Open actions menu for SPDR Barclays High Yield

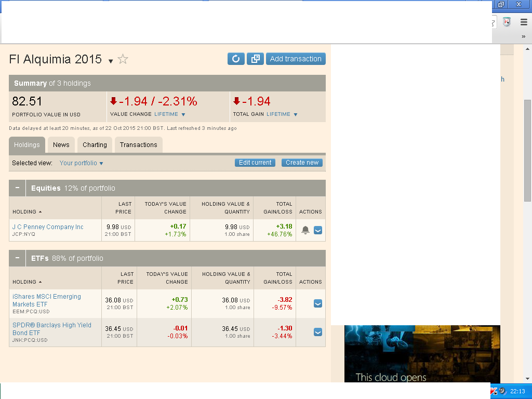coord(318,332)
